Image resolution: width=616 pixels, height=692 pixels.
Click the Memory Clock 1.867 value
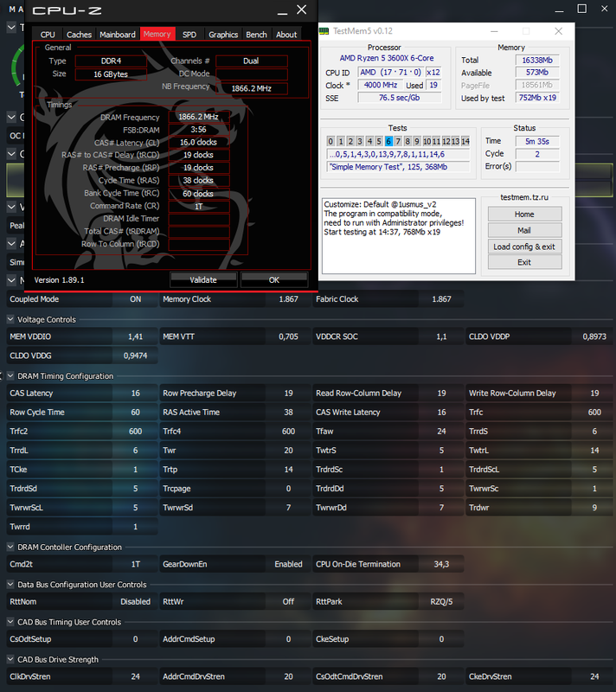pos(288,299)
